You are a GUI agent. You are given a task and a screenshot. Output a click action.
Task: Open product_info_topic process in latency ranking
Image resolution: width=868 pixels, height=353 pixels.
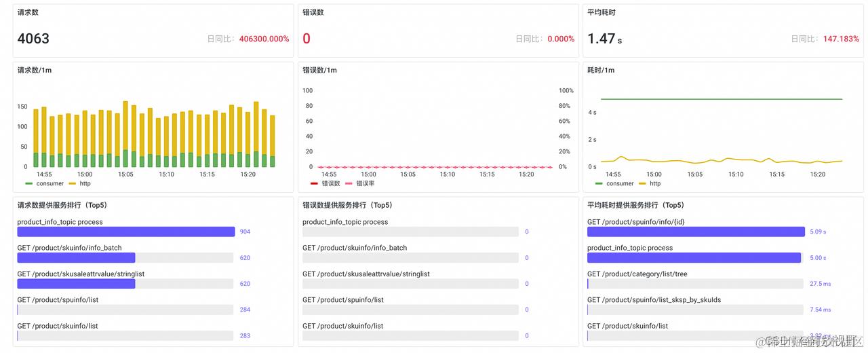coord(630,248)
